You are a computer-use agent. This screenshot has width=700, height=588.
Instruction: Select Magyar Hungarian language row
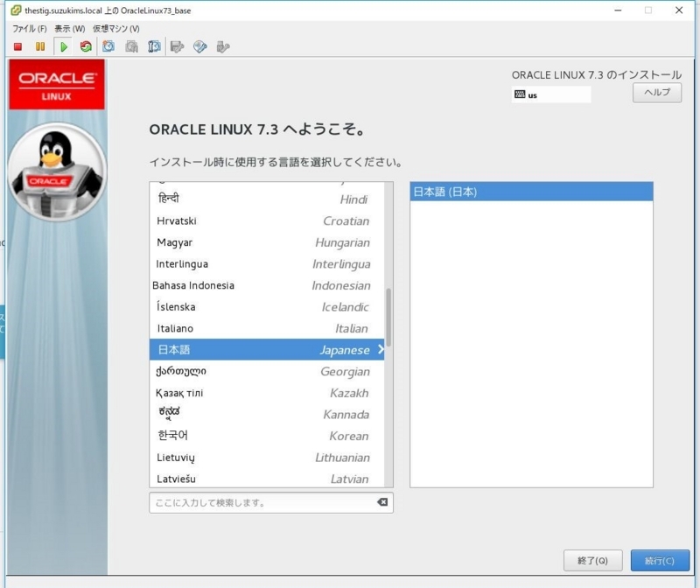[267, 242]
